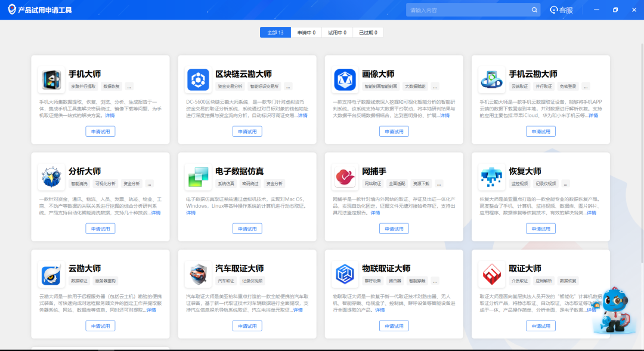The width and height of the screenshot is (644, 351).
Task: Switch to the 全部 13 tab
Action: tap(275, 32)
